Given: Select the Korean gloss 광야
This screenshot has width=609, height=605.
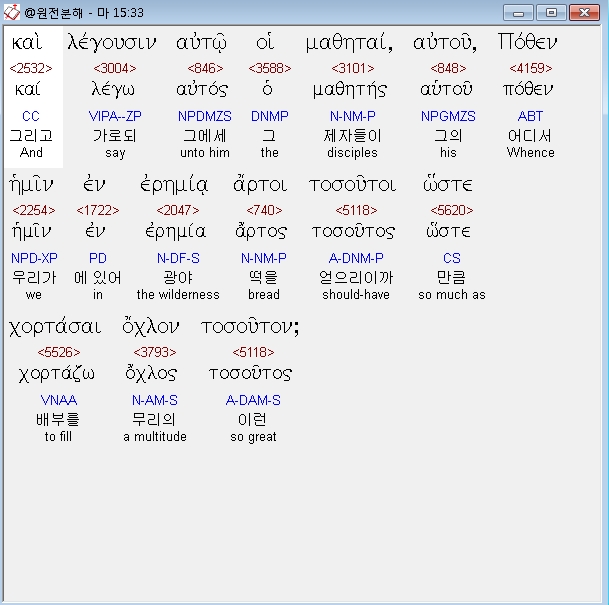Looking at the screenshot, I should tap(178, 278).
